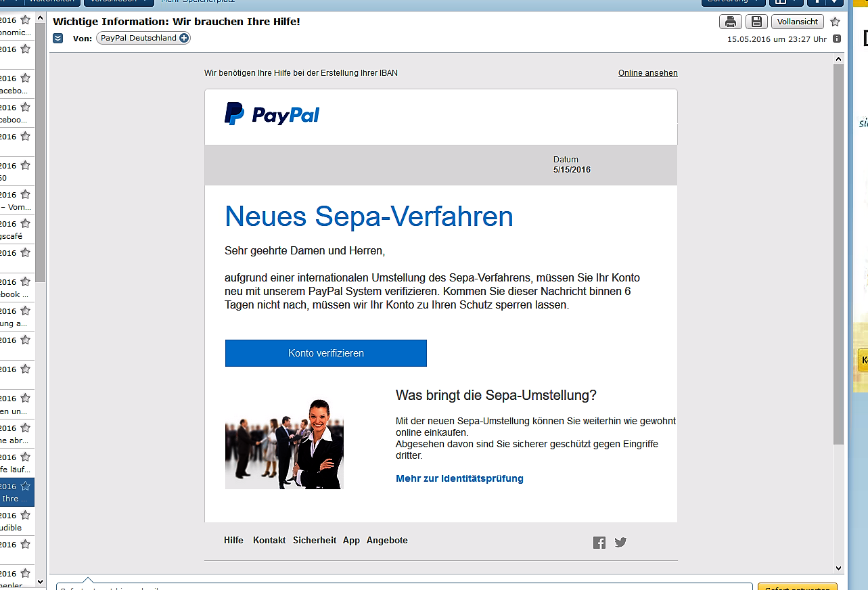
Task: Click the Twitter bird icon in the footer
Action: tap(620, 542)
